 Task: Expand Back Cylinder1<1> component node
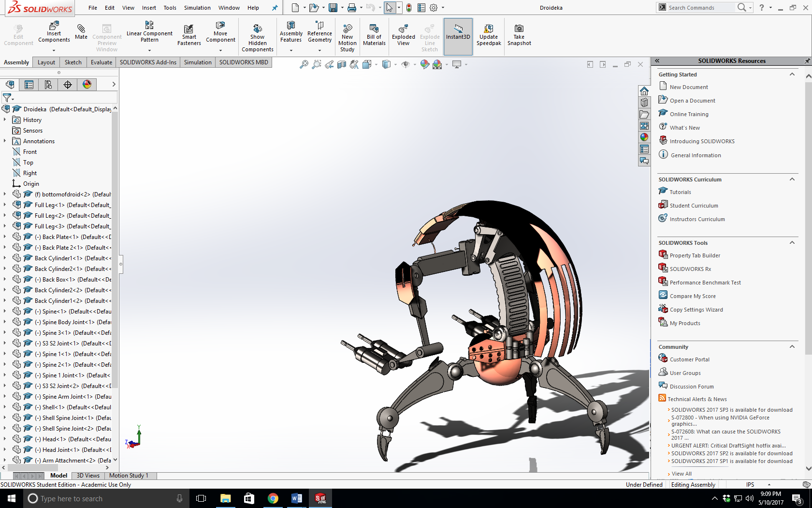(5, 258)
